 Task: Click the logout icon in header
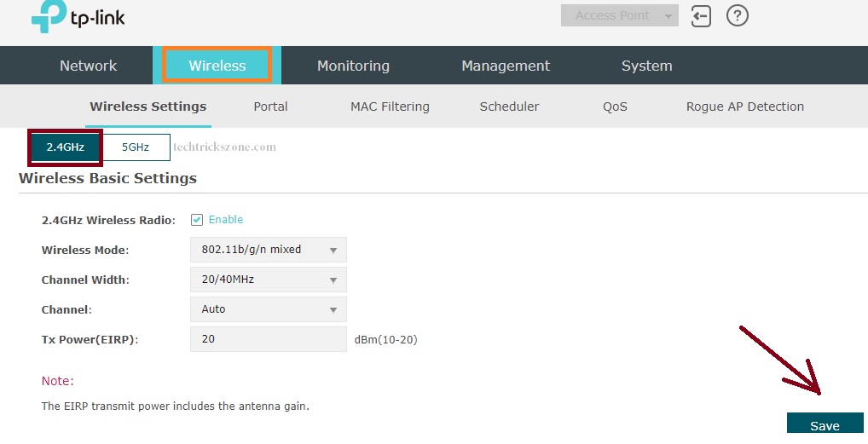click(x=701, y=16)
